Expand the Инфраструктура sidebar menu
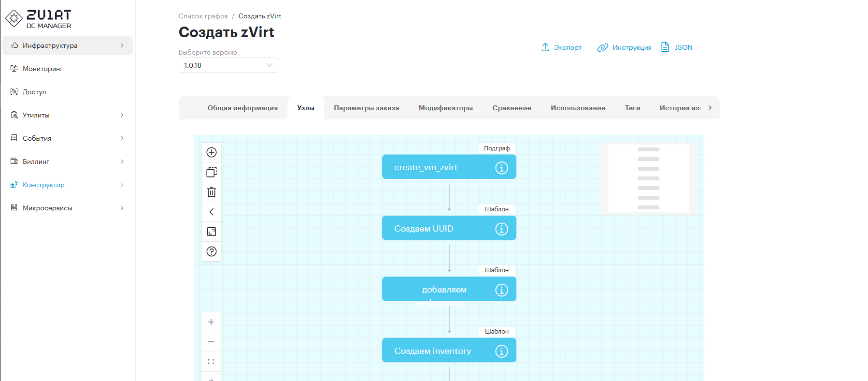 pyautogui.click(x=68, y=45)
